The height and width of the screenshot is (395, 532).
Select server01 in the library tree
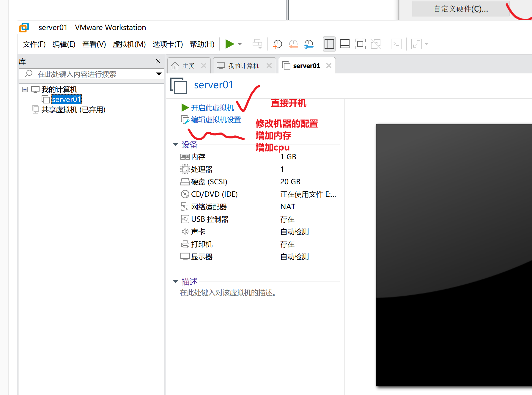[x=66, y=99]
